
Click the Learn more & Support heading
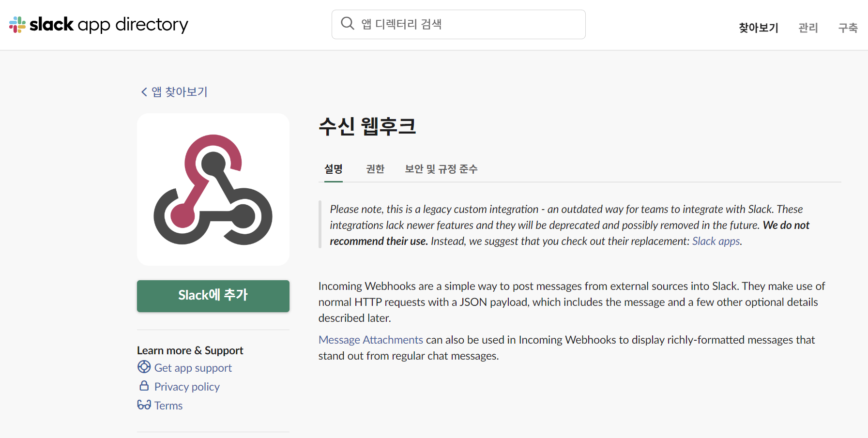(190, 350)
